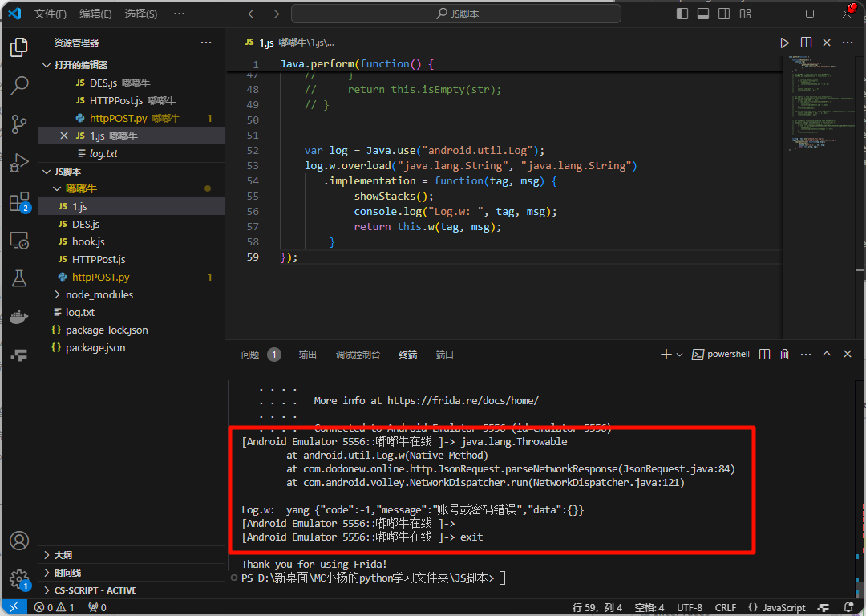The image size is (866, 616).
Task: Kill terminal with the trash icon
Action: [x=785, y=355]
